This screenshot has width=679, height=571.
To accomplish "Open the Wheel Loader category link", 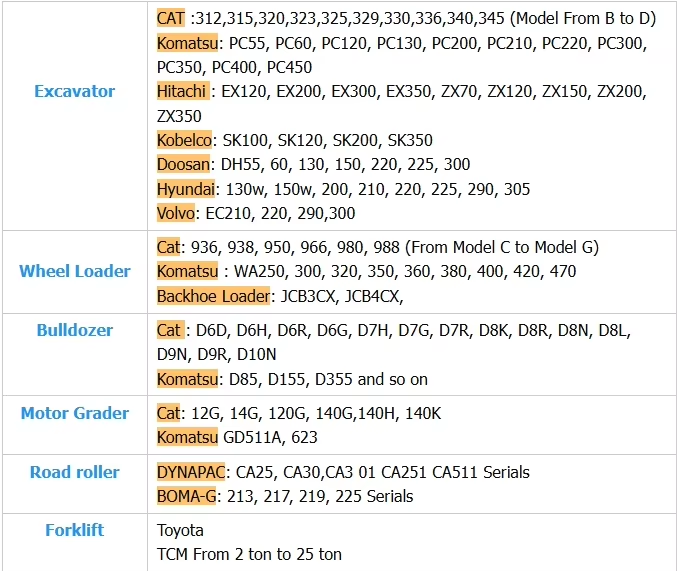I will (75, 271).
